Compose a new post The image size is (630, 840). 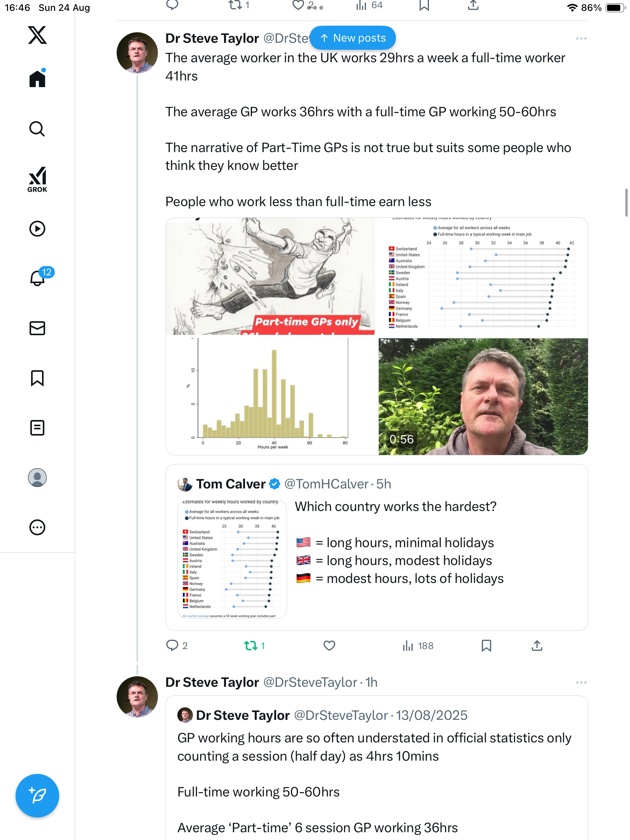coord(37,796)
